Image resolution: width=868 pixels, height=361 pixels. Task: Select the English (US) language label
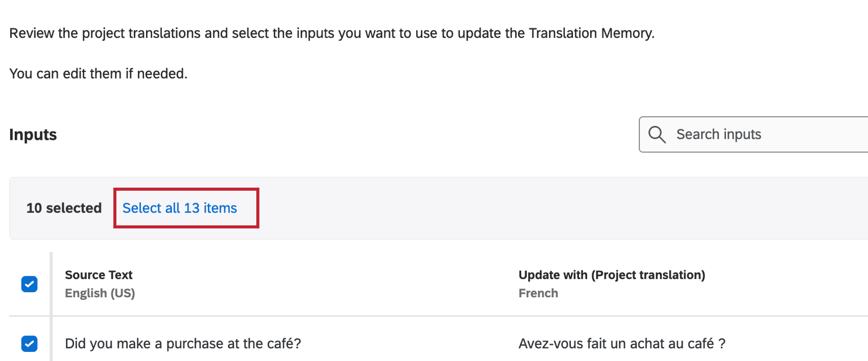(100, 293)
